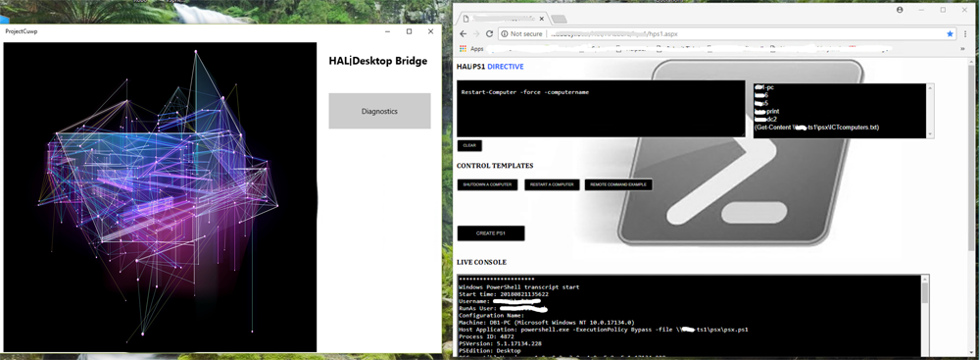Click the blue bookmark star
This screenshot has height=360, width=980.
point(950,33)
